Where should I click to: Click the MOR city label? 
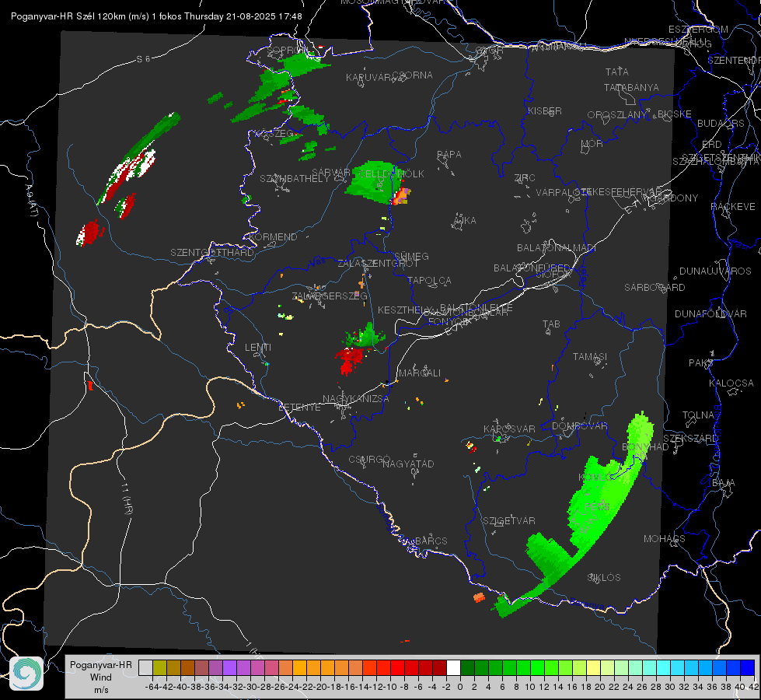pyautogui.click(x=592, y=143)
